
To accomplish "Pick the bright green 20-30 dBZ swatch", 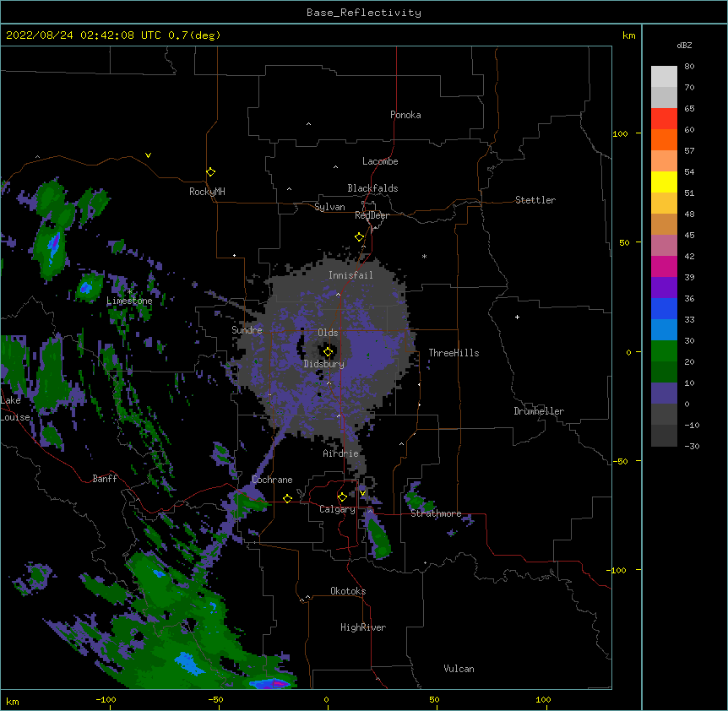I will click(664, 351).
